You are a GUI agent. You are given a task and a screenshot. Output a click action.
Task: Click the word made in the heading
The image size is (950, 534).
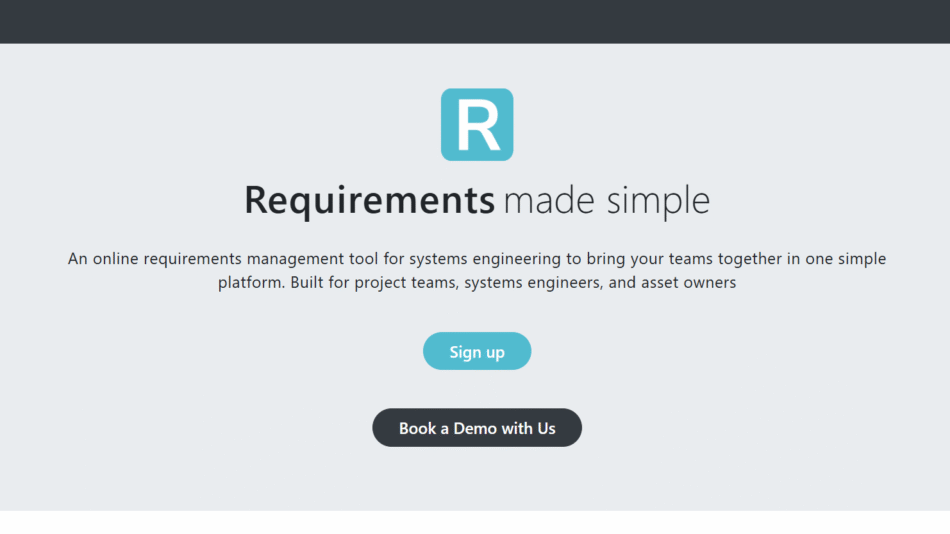540,201
